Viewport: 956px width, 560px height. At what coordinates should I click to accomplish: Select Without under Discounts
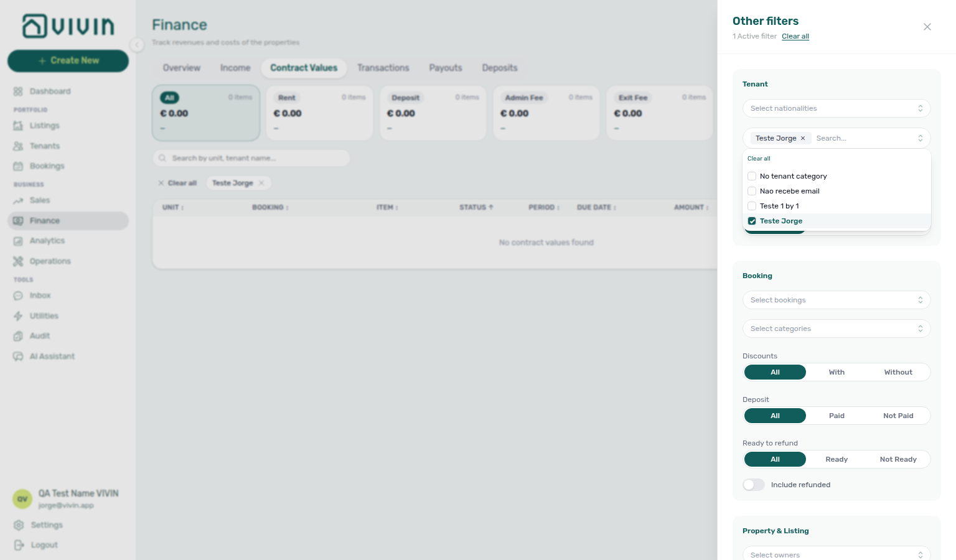898,372
